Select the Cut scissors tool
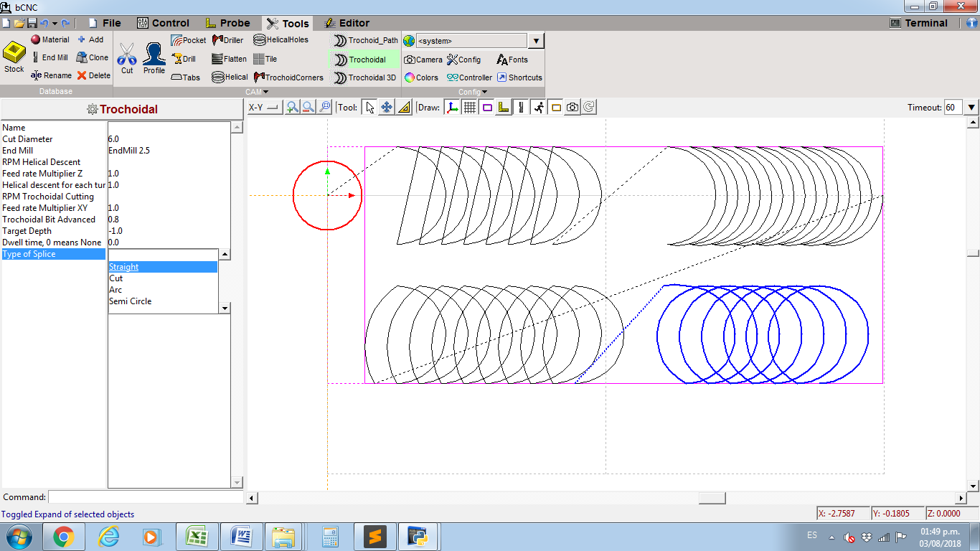Screen dimensions: 980x551 coord(127,57)
